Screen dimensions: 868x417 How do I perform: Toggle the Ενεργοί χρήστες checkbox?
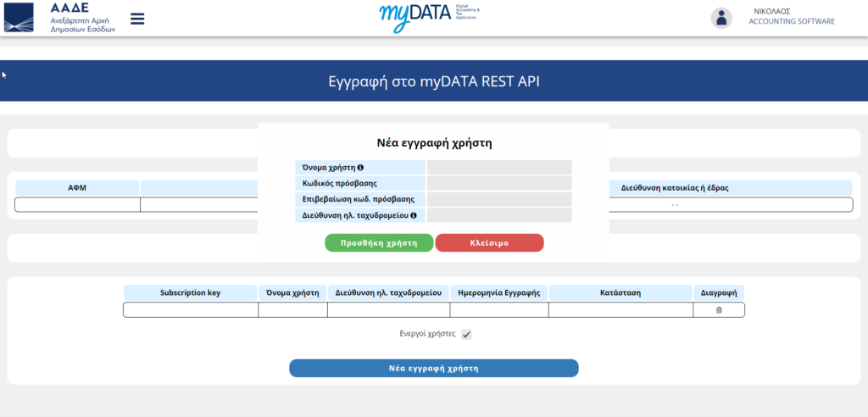pos(466,335)
